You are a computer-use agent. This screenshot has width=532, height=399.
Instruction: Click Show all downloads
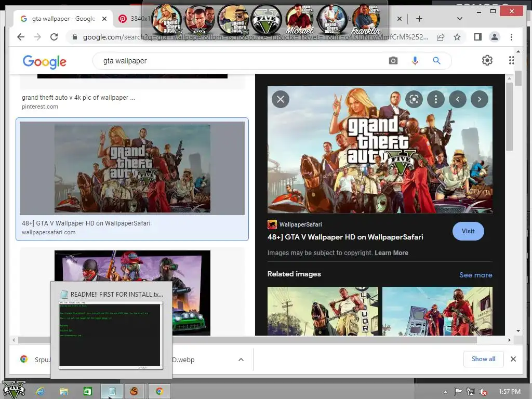483,358
